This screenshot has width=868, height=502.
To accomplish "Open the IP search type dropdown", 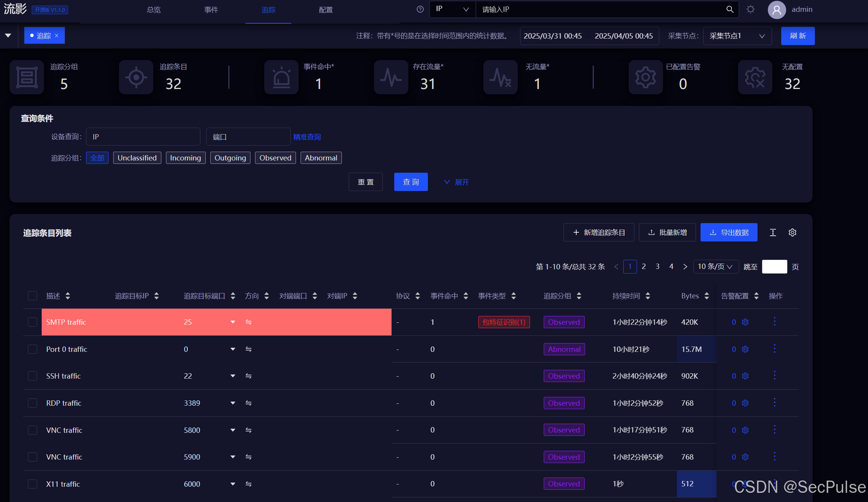I will 452,10.
